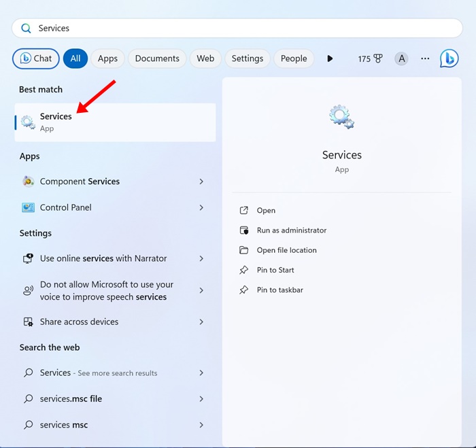476x448 pixels.
Task: Expand the services msc suggestion chevron
Action: tap(201, 425)
